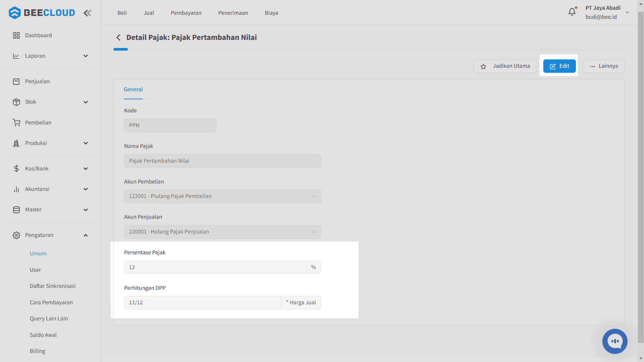Select Billing under Pengaturan
This screenshot has height=362, width=644.
click(37, 351)
